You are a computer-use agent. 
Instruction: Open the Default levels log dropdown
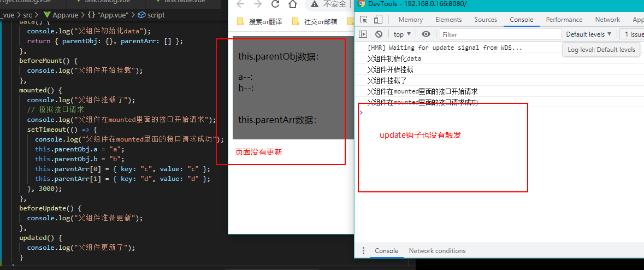pyautogui.click(x=588, y=34)
